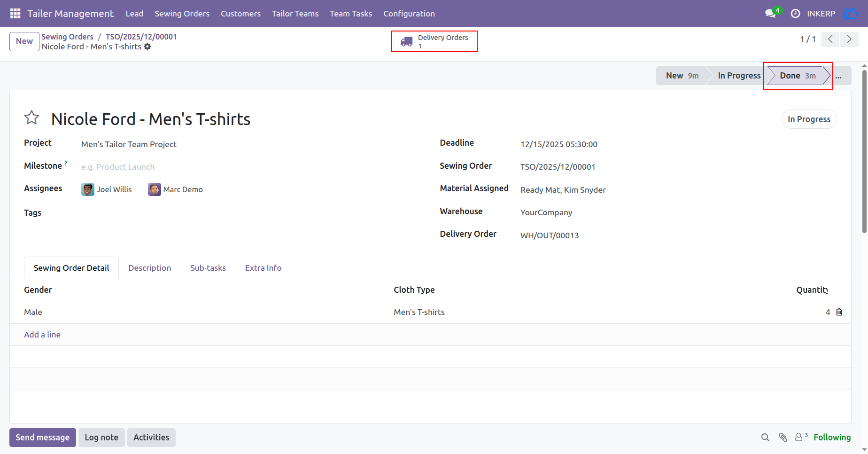
Task: Open the activities clock icon
Action: coord(795,14)
